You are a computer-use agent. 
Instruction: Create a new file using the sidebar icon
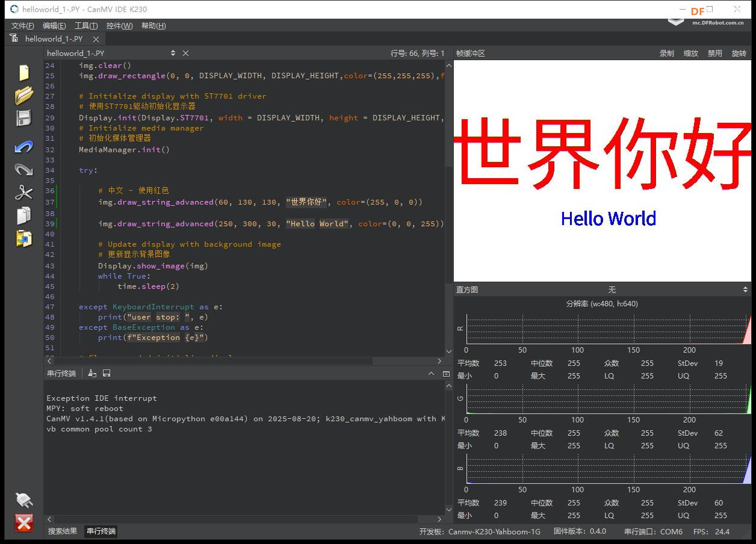(x=23, y=71)
